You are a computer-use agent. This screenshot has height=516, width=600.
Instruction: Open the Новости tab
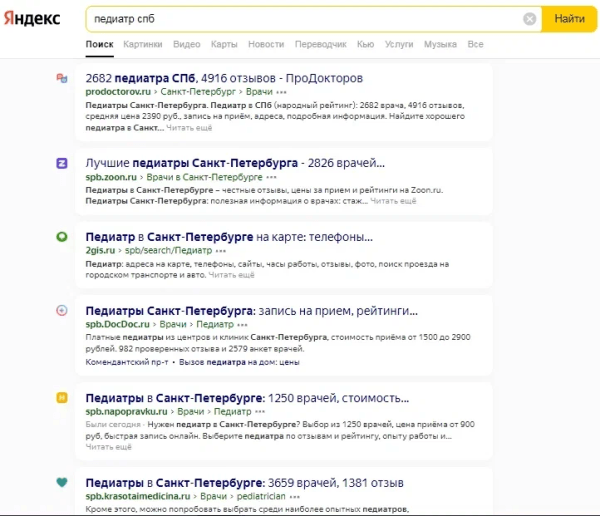[265, 45]
